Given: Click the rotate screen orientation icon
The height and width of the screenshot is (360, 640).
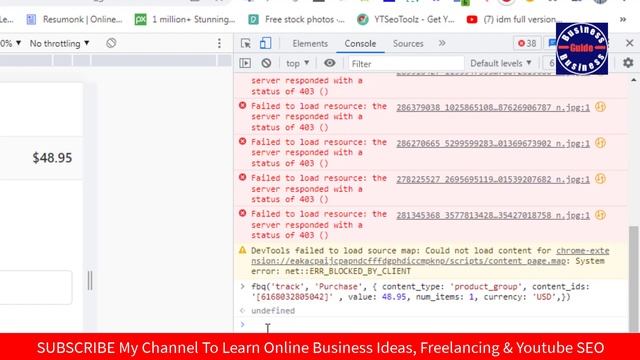Looking at the screenshot, I should point(111,43).
